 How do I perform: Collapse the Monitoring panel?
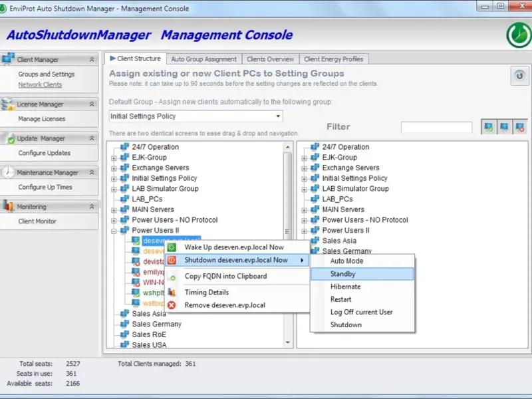(92, 207)
